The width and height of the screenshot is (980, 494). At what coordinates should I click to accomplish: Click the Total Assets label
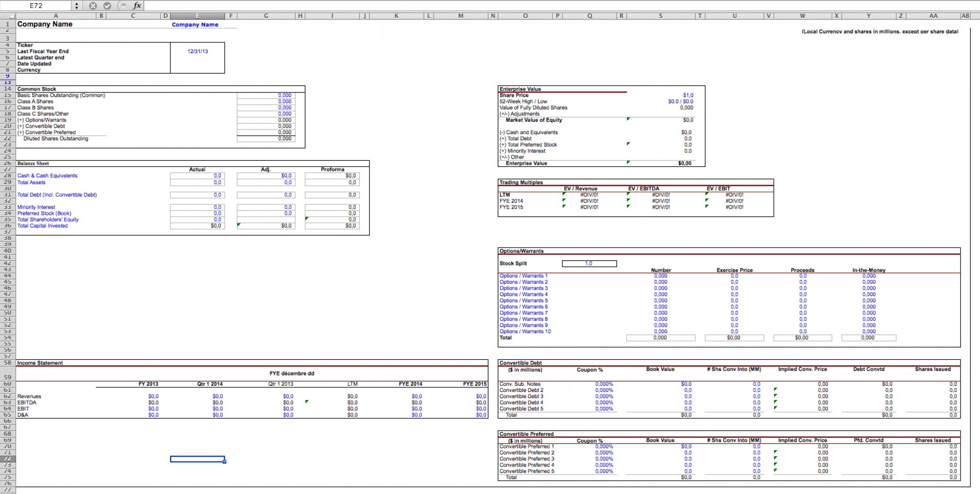click(31, 182)
